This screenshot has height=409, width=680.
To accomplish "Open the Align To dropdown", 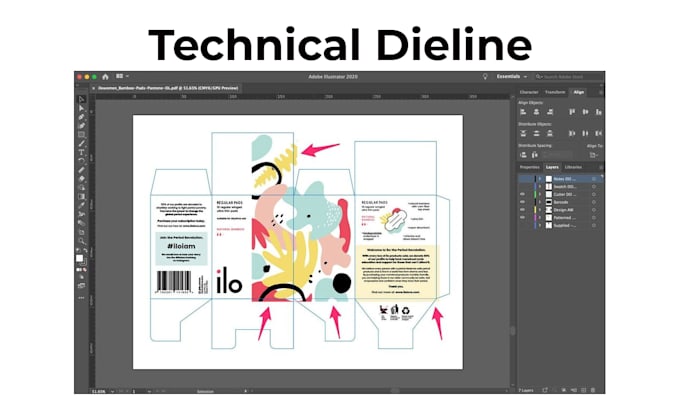I will (x=594, y=155).
